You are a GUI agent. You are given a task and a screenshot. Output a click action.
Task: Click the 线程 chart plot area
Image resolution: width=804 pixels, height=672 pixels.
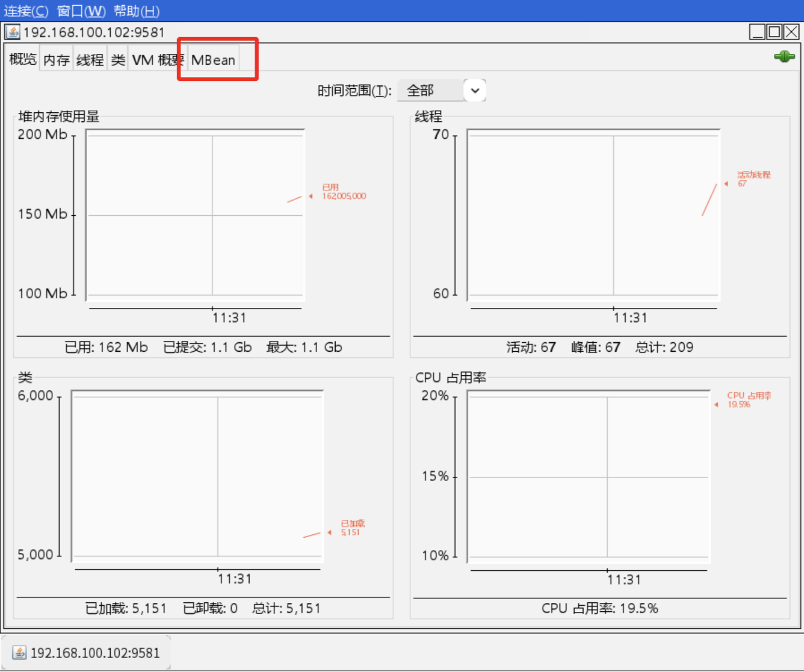(594, 215)
